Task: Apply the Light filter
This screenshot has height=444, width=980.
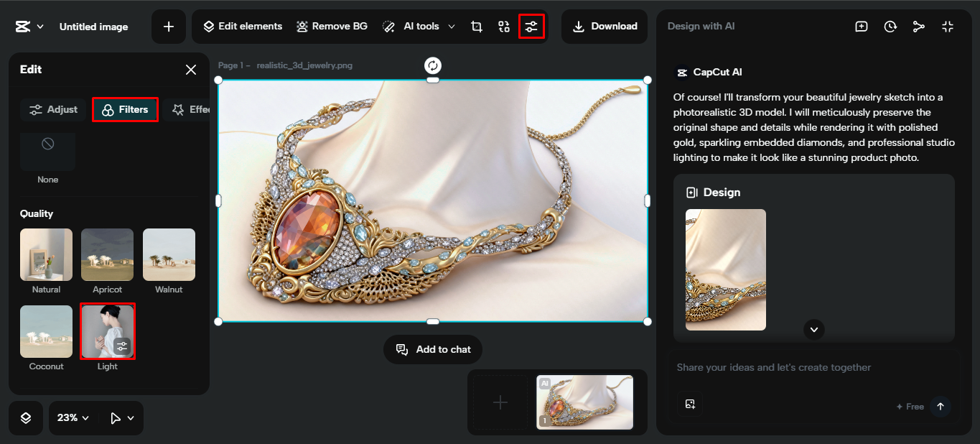Action: click(108, 332)
